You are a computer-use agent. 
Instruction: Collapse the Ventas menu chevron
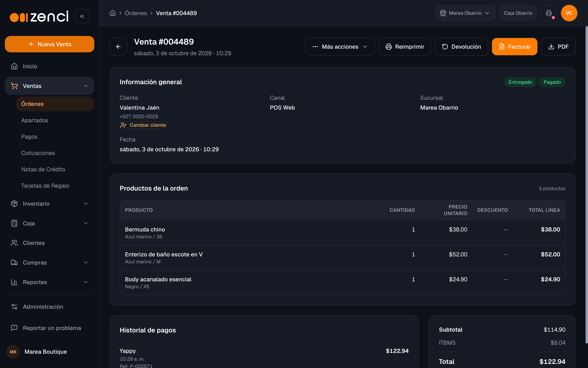click(86, 86)
